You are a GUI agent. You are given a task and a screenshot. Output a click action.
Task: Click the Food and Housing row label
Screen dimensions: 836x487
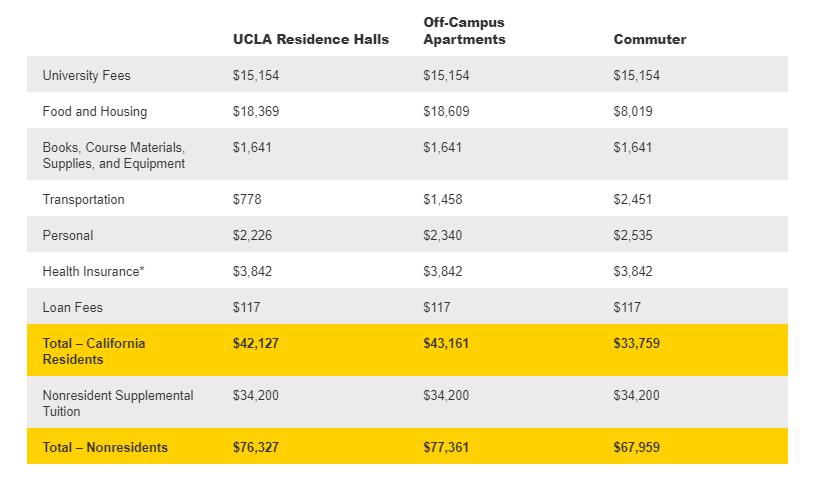(x=94, y=111)
